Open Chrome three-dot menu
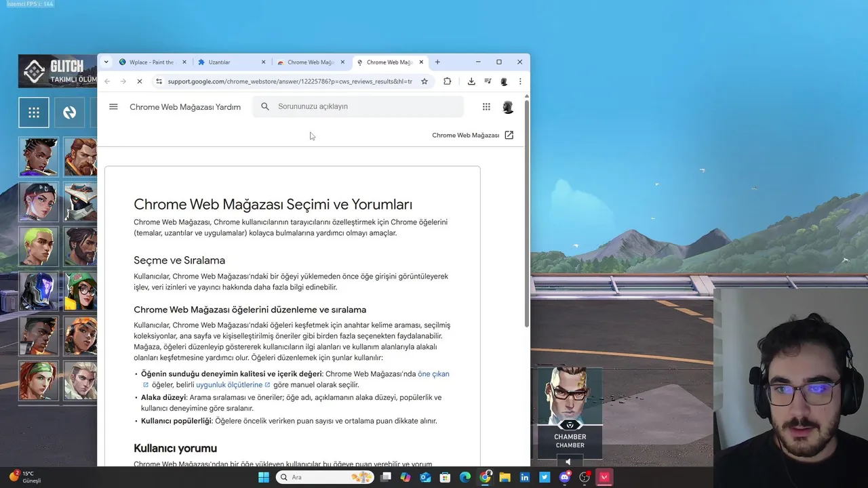 tap(520, 81)
